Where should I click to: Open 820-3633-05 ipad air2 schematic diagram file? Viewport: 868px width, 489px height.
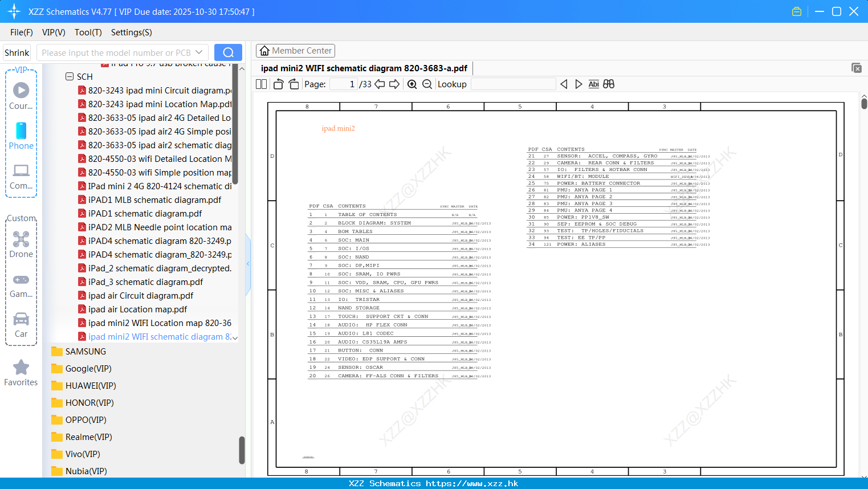click(x=154, y=145)
